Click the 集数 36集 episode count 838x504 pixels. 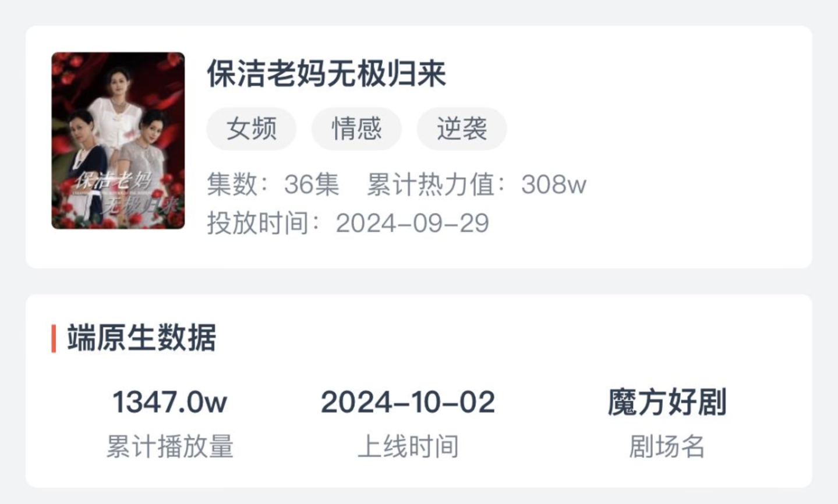(x=273, y=184)
